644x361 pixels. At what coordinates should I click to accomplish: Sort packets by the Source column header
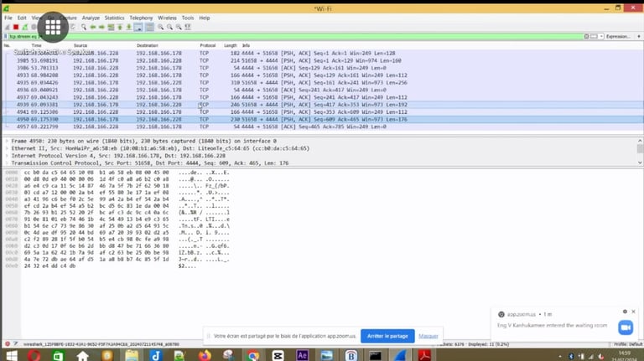coord(80,45)
